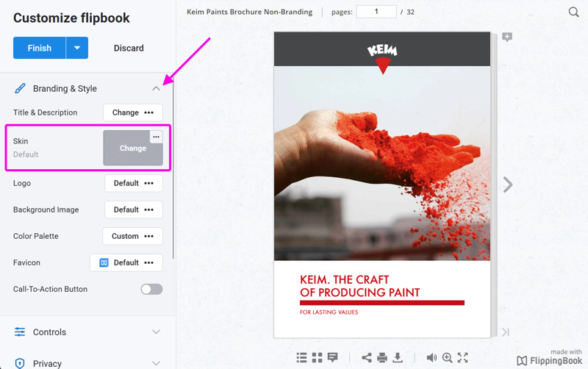Download the flipbook via download icon
This screenshot has height=369, width=588.
(x=398, y=357)
